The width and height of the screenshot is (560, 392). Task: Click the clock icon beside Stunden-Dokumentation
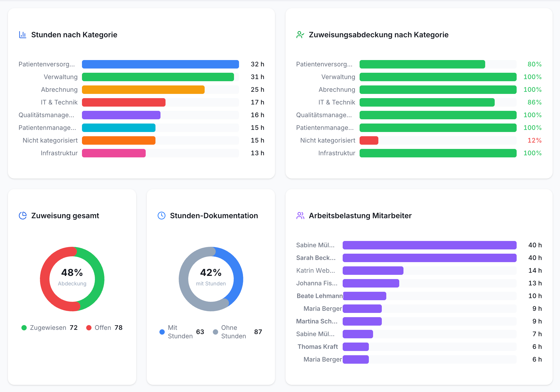[x=162, y=216]
